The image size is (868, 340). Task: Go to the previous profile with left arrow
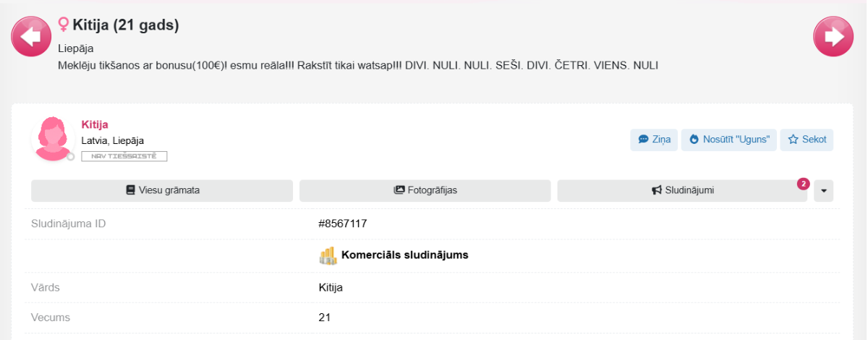click(30, 36)
